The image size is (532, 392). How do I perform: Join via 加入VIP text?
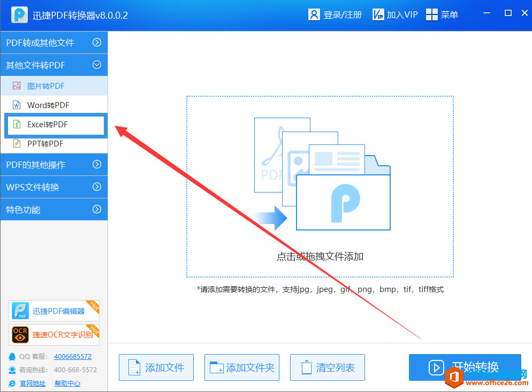402,14
